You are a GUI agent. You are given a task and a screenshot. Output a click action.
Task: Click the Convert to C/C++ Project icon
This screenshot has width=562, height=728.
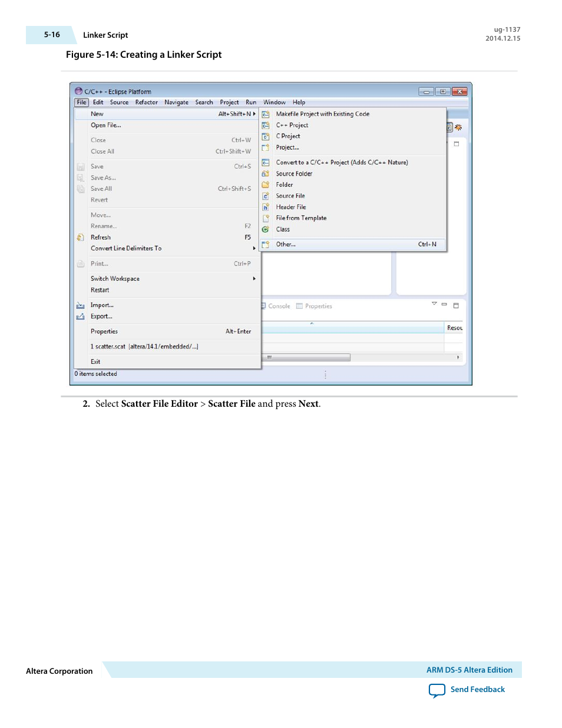[x=265, y=163]
